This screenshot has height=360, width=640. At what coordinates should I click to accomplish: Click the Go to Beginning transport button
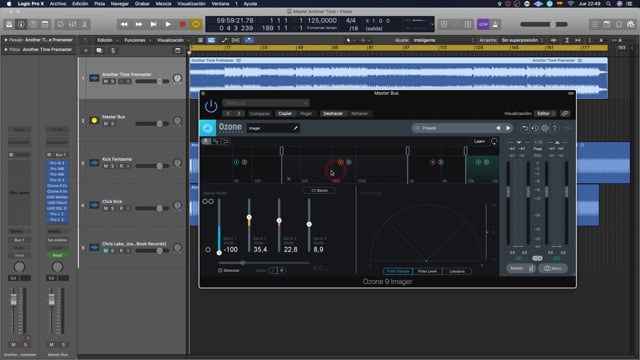[x=153, y=24]
